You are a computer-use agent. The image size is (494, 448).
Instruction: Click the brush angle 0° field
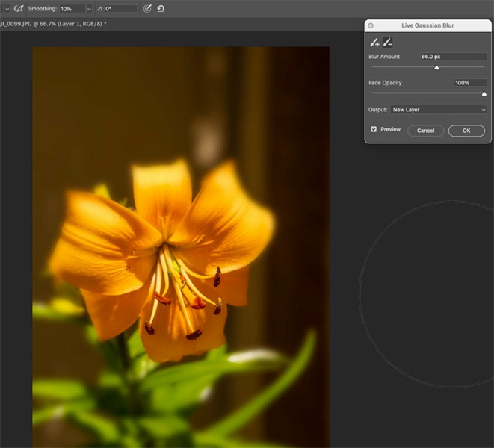120,9
